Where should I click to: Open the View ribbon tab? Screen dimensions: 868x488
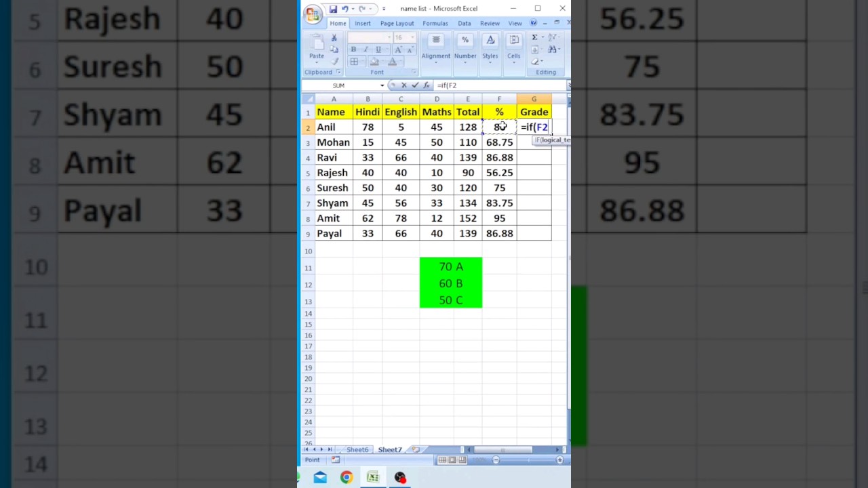click(515, 23)
